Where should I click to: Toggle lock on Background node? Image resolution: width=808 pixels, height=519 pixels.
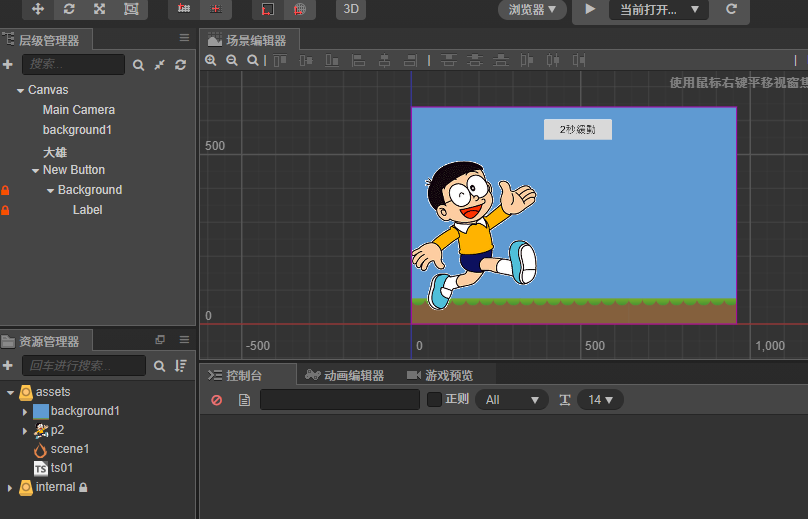pyautogui.click(x=5, y=190)
